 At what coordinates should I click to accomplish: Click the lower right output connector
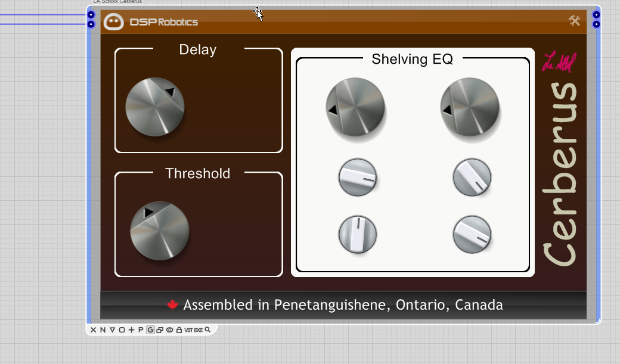coord(596,24)
